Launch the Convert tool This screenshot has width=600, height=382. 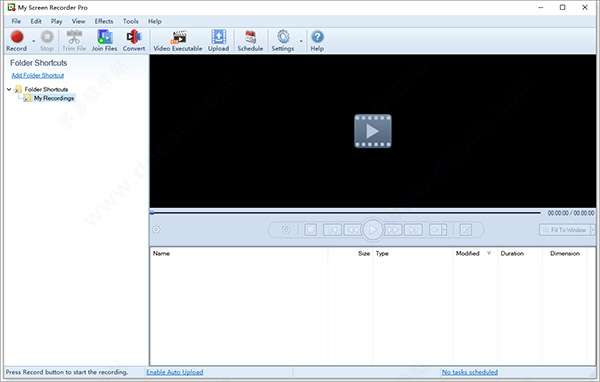134,41
